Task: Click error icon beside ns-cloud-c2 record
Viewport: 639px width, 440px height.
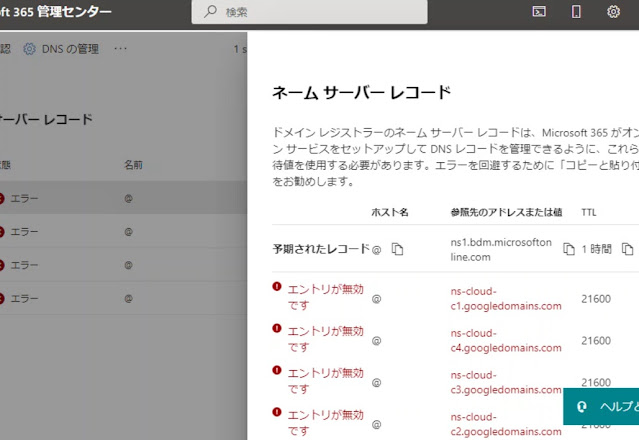Action: [277, 412]
